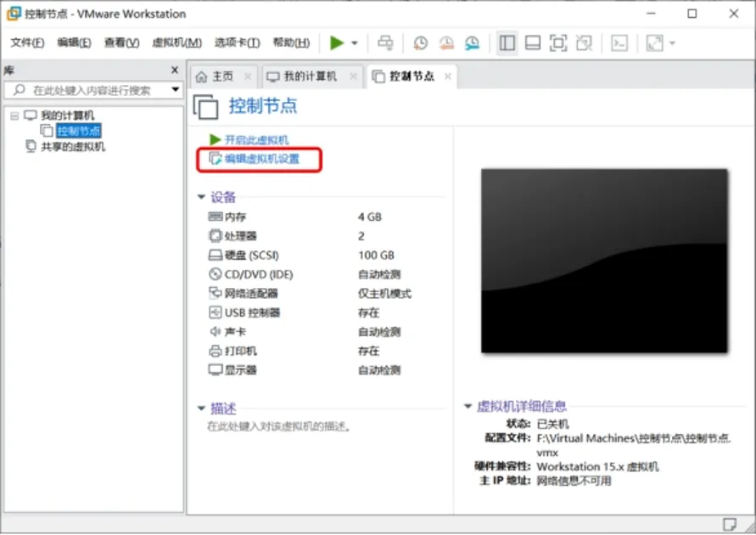The width and height of the screenshot is (756, 535).
Task: Close the 主页 tab
Action: coord(248,76)
